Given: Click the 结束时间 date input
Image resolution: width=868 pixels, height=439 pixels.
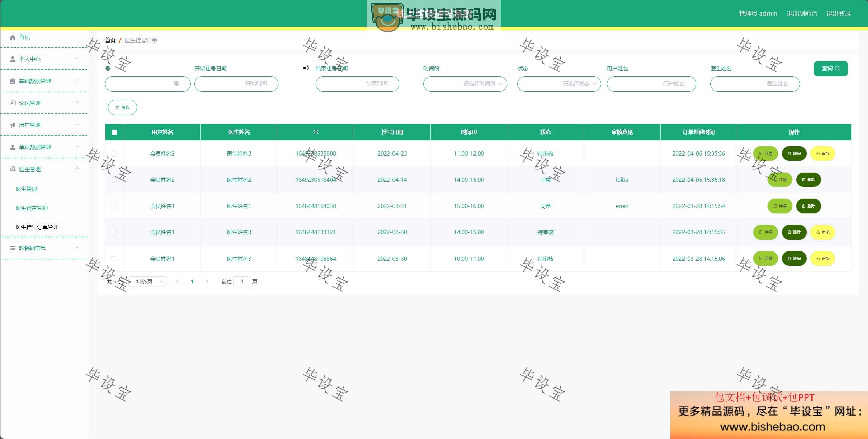Looking at the screenshot, I should [x=357, y=84].
